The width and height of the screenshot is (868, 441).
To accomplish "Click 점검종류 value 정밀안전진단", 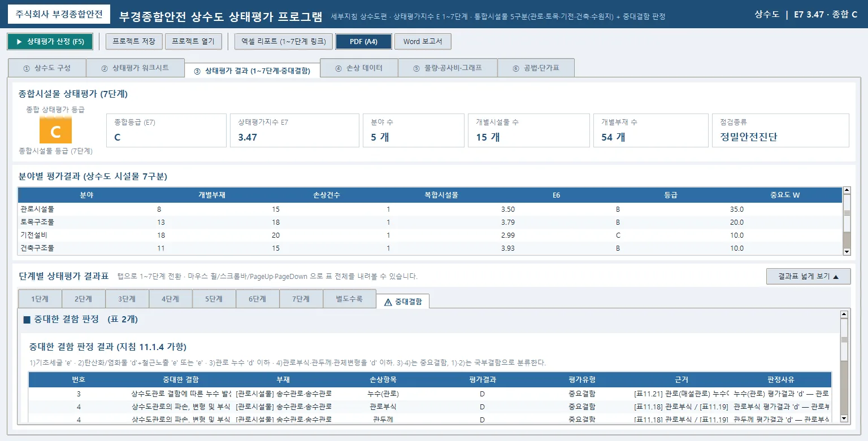I will 749,137.
